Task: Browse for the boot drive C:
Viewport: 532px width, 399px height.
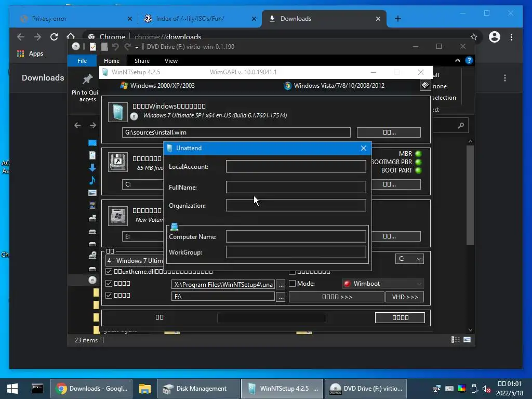Action: (x=396, y=184)
